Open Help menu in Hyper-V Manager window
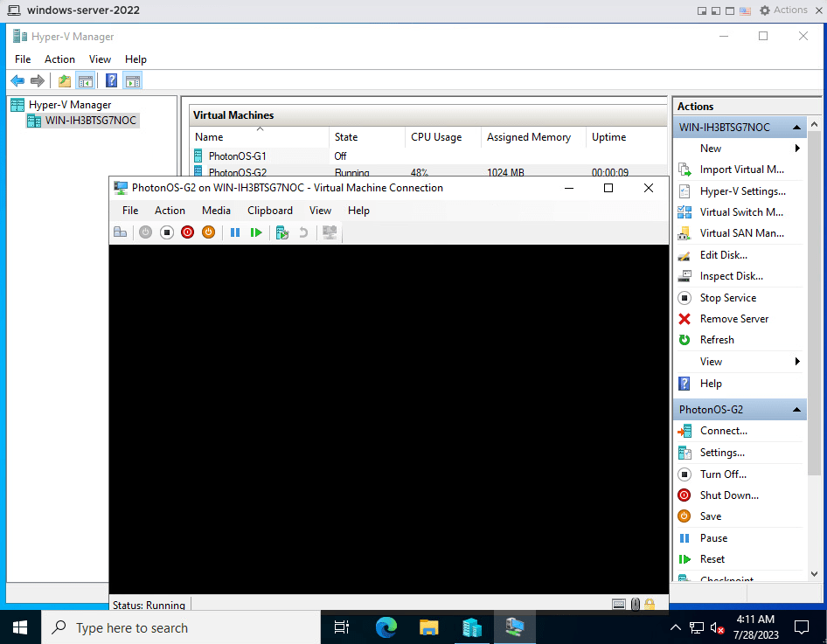The image size is (827, 644). coord(136,59)
